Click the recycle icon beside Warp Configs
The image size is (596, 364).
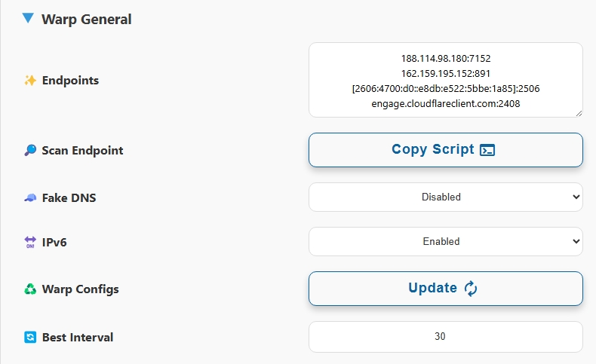(30, 289)
